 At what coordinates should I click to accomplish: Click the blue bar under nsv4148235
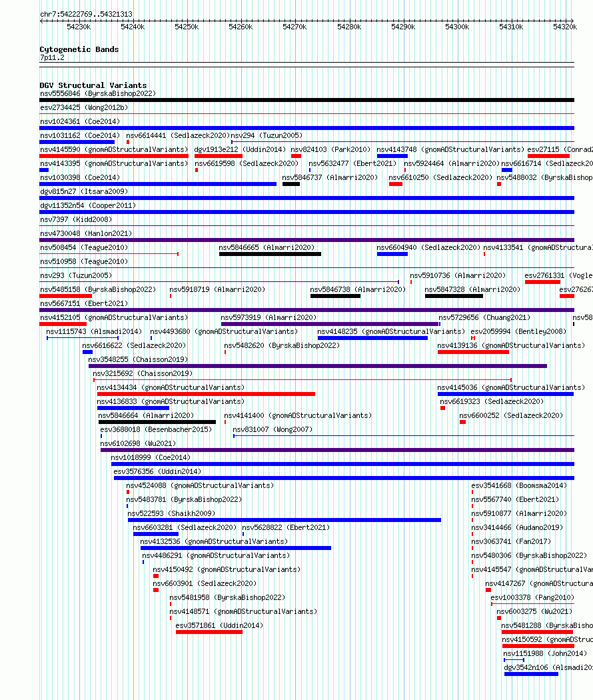[372, 338]
